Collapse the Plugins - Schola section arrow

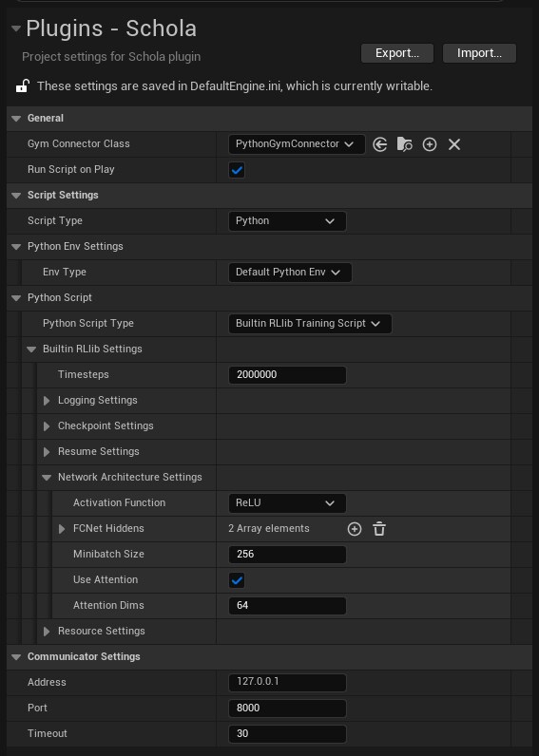16,28
